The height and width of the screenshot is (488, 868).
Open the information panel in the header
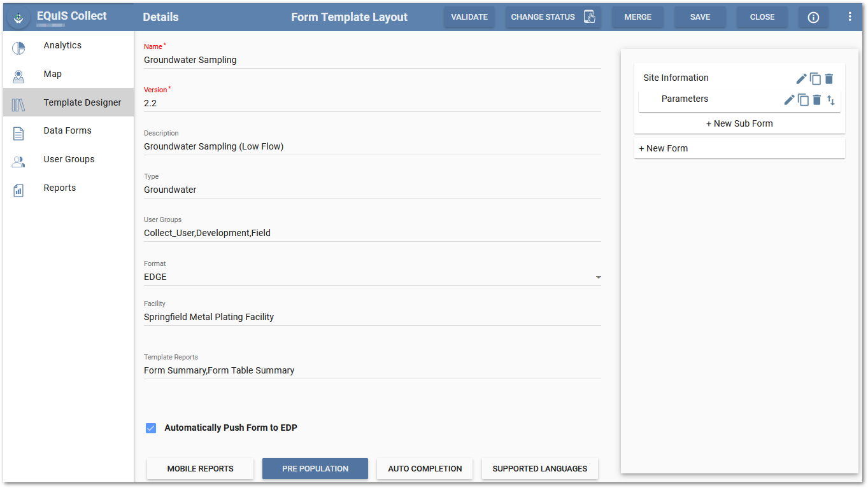click(813, 17)
